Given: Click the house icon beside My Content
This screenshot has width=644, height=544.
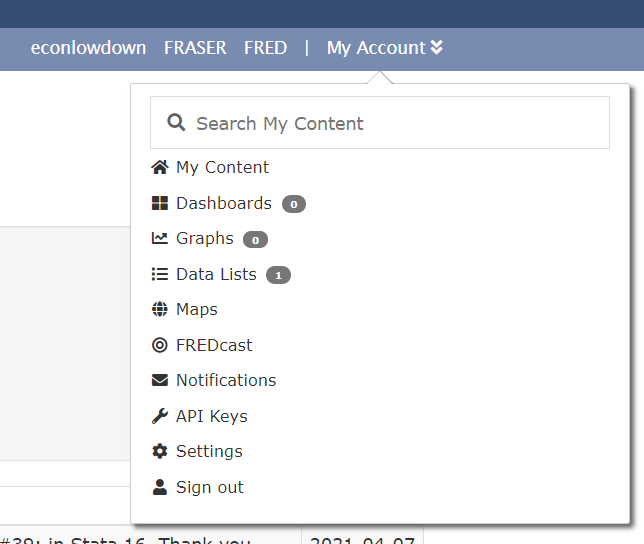Looking at the screenshot, I should tap(160, 167).
